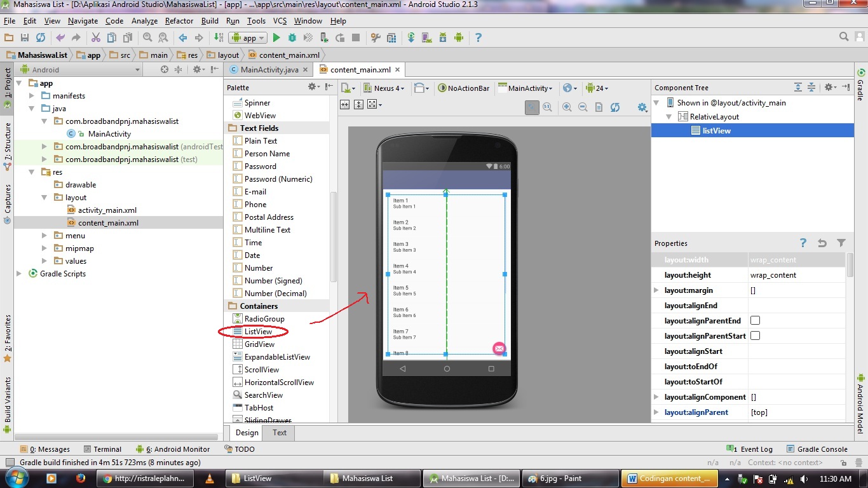868x488 pixels.
Task: Toggle the zoom-to-fit button in design toolbar
Action: click(532, 107)
